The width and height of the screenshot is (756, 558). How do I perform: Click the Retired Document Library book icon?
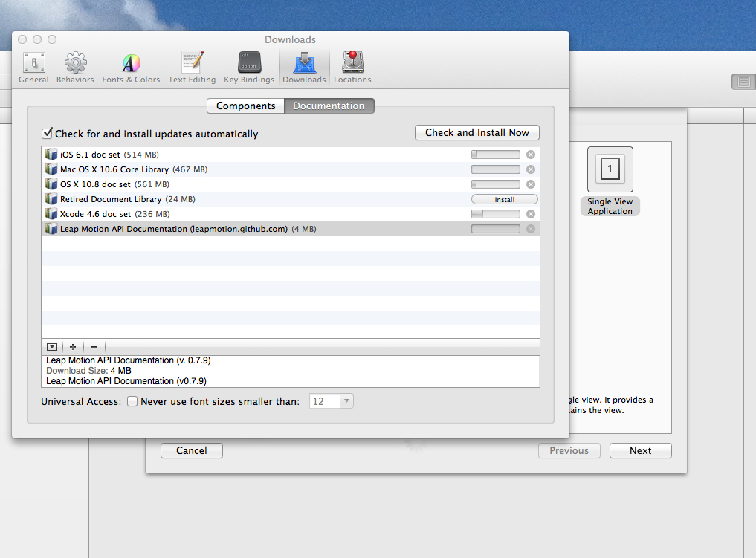tap(51, 199)
